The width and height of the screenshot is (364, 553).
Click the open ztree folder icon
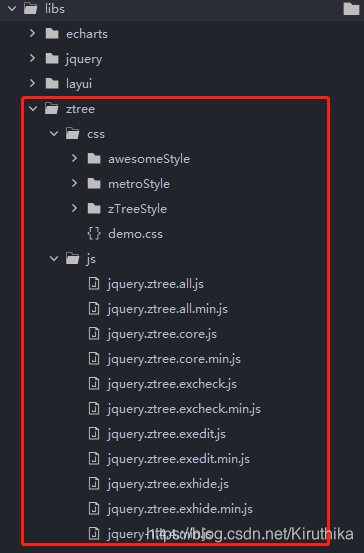[52, 109]
